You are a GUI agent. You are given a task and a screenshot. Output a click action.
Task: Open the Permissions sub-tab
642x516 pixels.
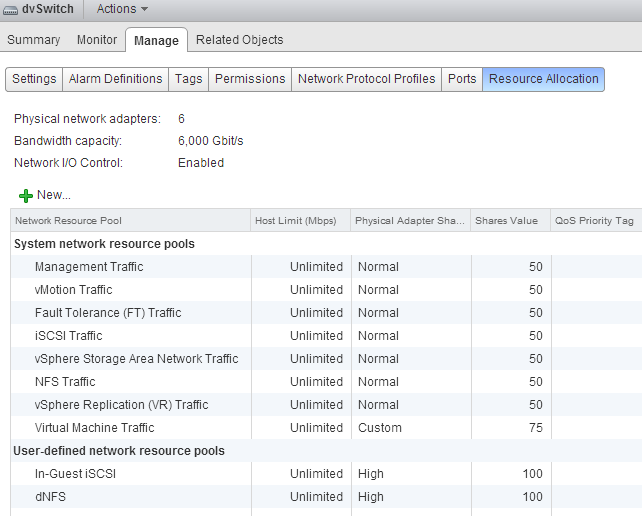250,79
